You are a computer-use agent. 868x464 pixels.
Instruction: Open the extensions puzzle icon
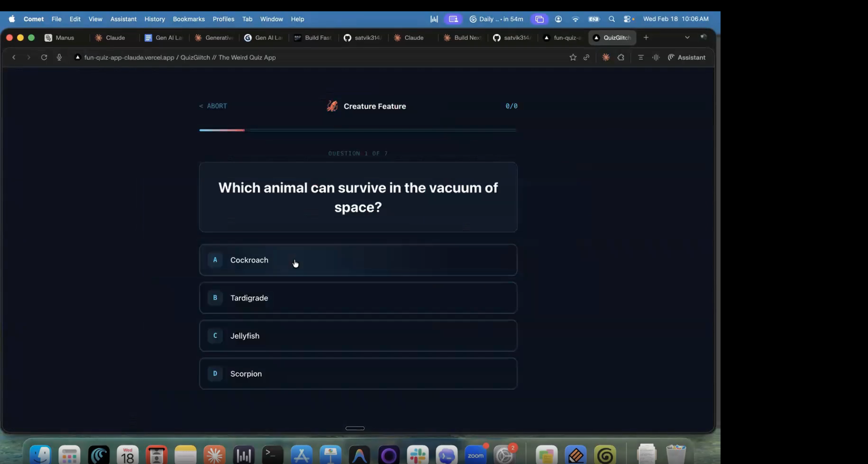tap(621, 57)
